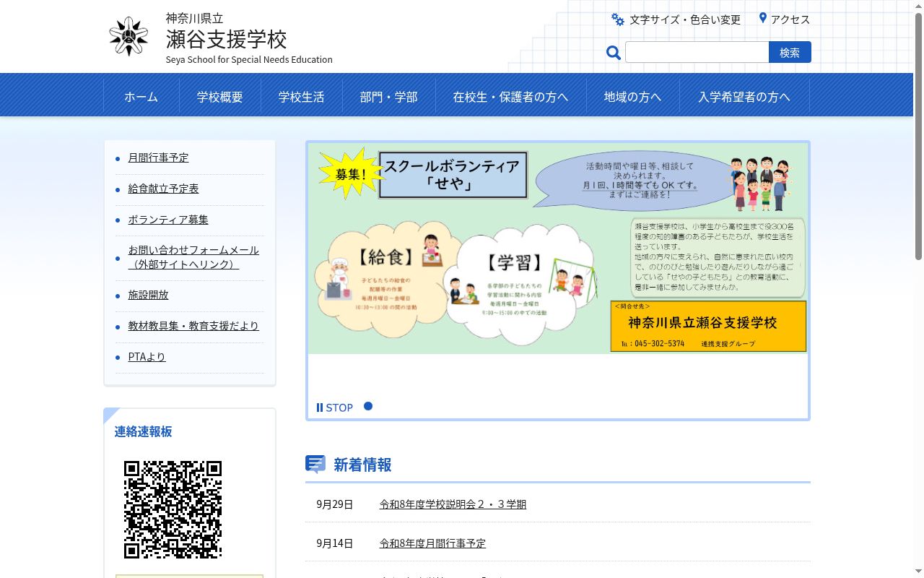
Task: Open 施設開放 sidebar link
Action: (x=149, y=295)
